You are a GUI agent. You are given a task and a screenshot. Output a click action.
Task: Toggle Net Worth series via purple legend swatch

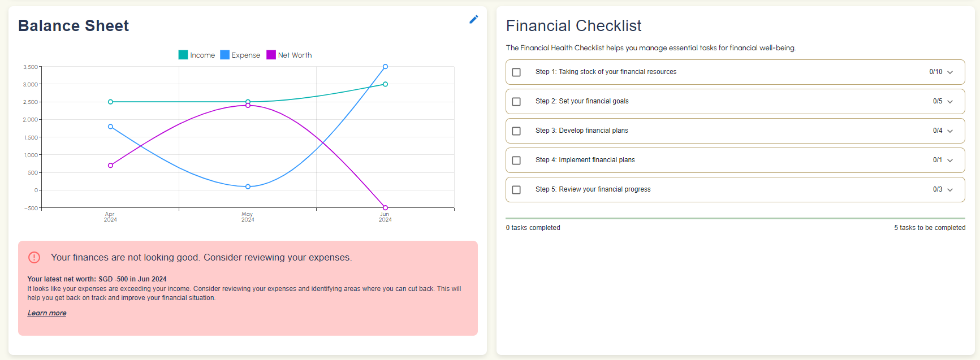tap(271, 55)
